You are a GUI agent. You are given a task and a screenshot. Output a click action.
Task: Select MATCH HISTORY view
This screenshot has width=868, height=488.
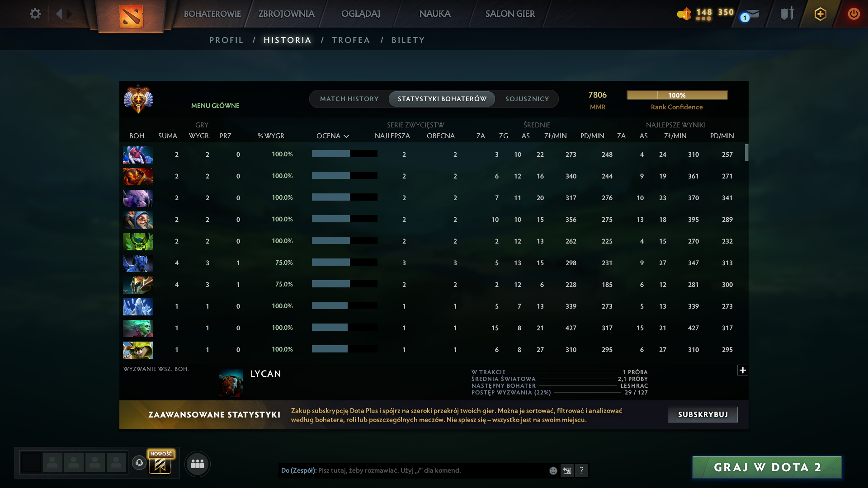tap(349, 99)
